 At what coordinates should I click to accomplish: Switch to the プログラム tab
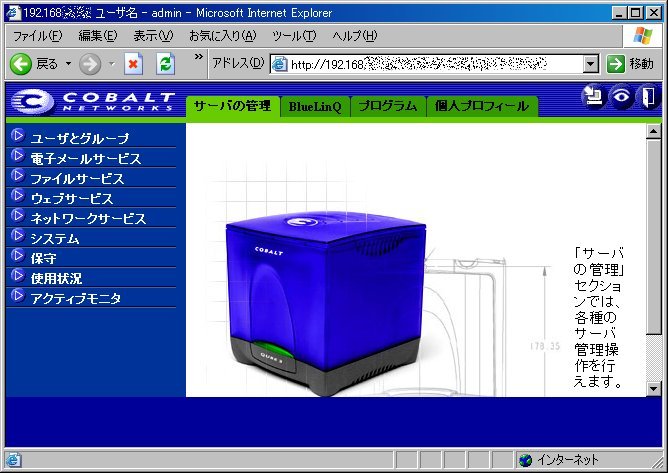point(387,106)
